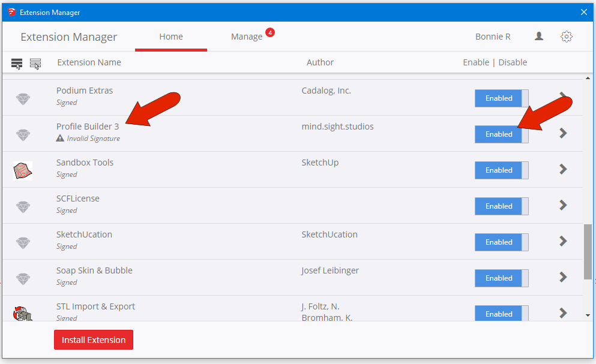Screen dimensions: 596x364
Task: Click author Josef Leibinger
Action: click(330, 270)
